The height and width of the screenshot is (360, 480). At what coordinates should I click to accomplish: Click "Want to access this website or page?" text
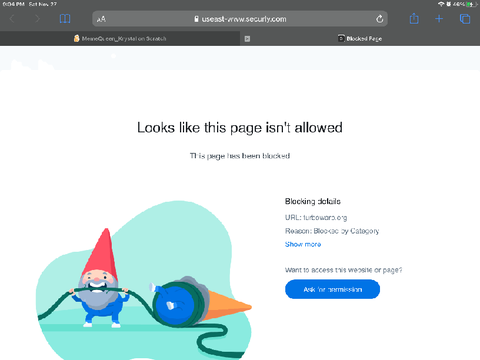(x=344, y=270)
